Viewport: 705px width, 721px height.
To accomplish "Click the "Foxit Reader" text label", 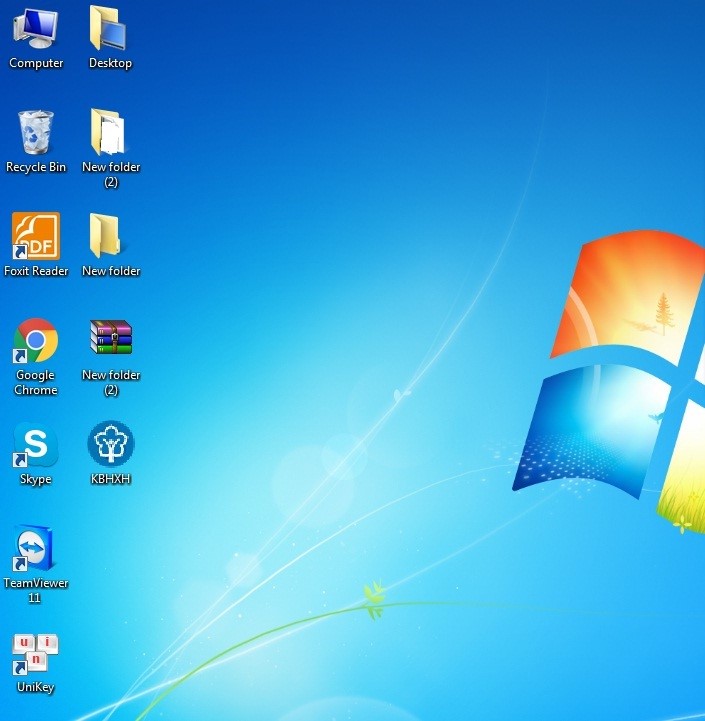I will 36,271.
